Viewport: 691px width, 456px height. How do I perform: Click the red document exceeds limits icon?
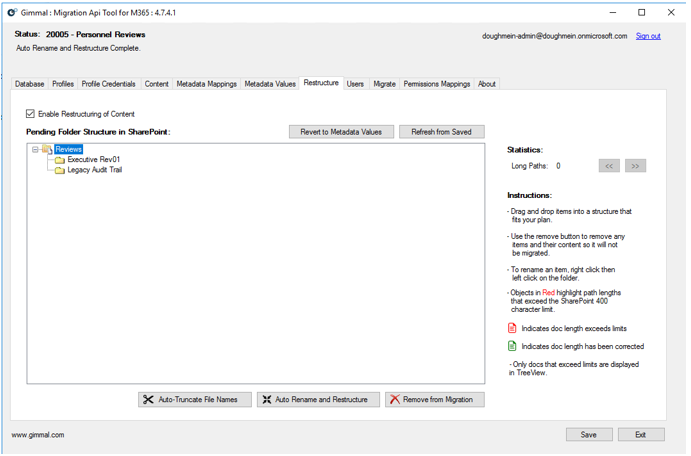click(x=513, y=328)
